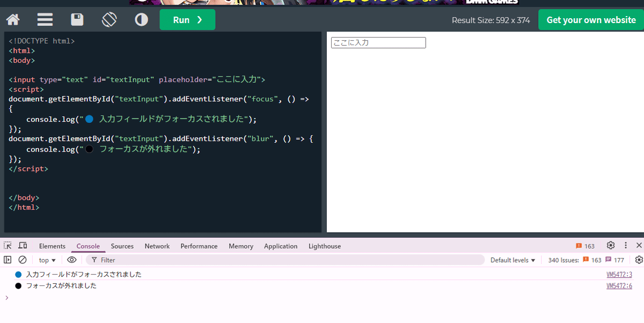Click Get your own website button
Viewport: 644px width, 323px height.
coord(591,20)
